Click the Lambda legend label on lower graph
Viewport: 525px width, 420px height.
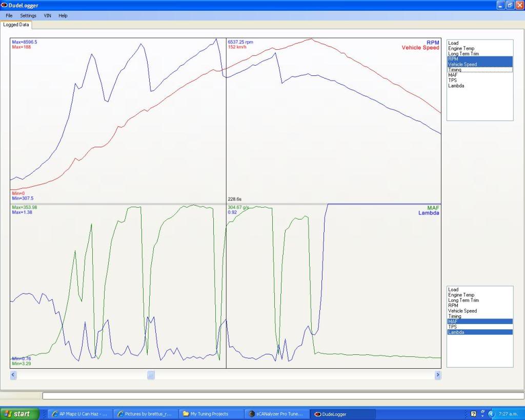(x=429, y=213)
